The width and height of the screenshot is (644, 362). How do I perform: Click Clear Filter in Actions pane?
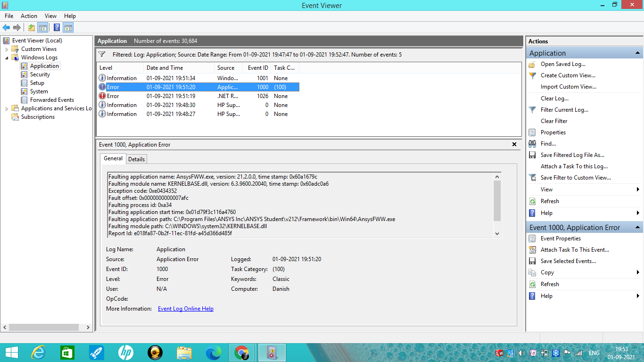(554, 121)
